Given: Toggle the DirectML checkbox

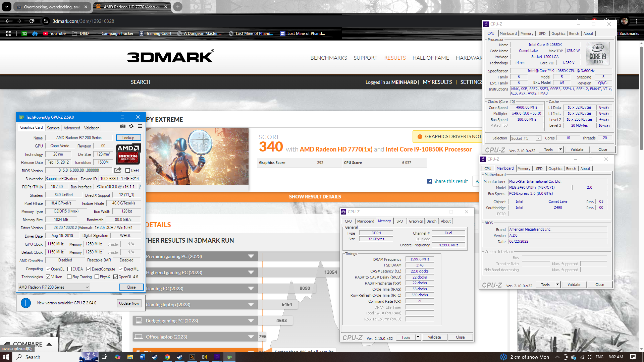Looking at the screenshot, I should [121, 269].
